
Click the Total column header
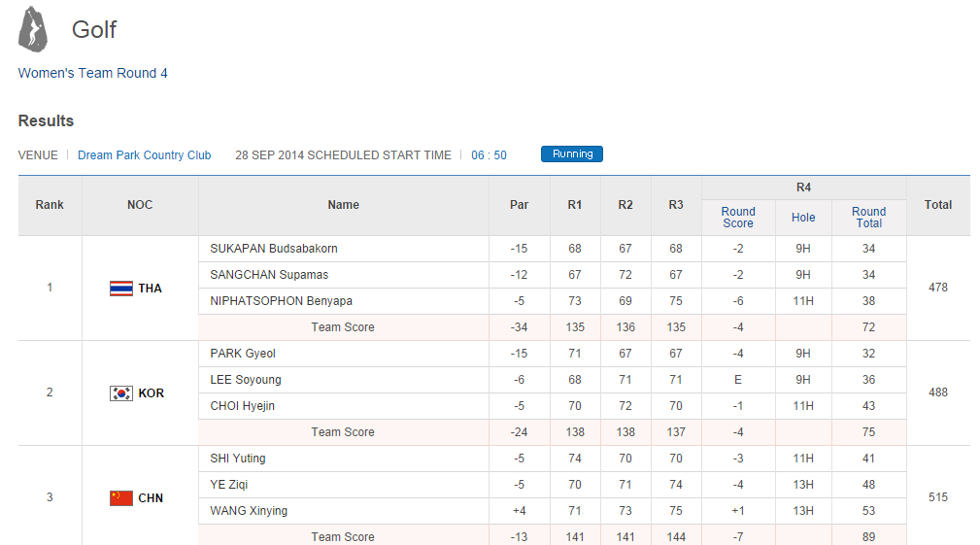pos(937,205)
